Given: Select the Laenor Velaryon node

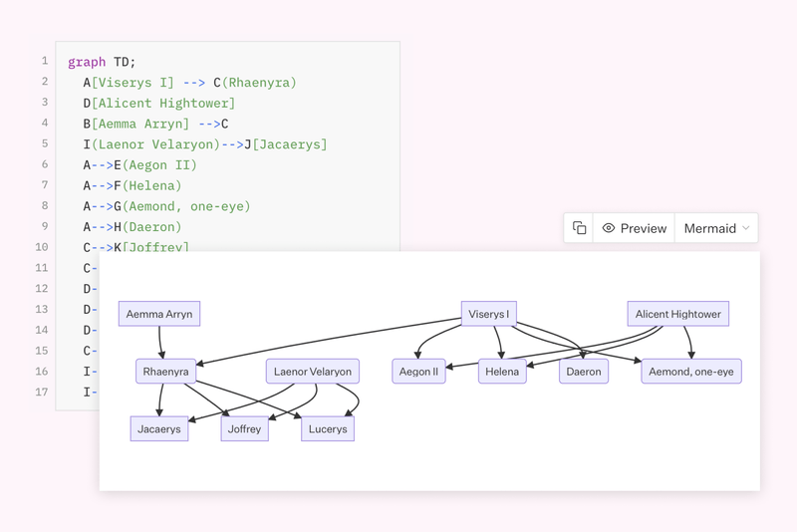Looking at the screenshot, I should tap(313, 372).
